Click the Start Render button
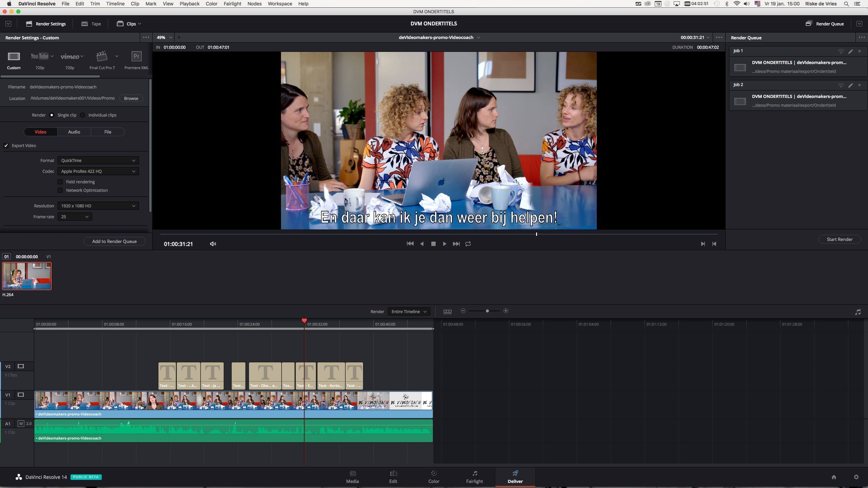Image resolution: width=868 pixels, height=488 pixels. (x=840, y=239)
